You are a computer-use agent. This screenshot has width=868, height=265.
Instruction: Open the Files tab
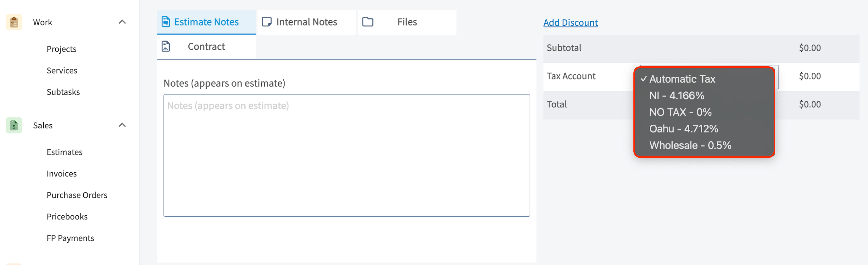407,22
